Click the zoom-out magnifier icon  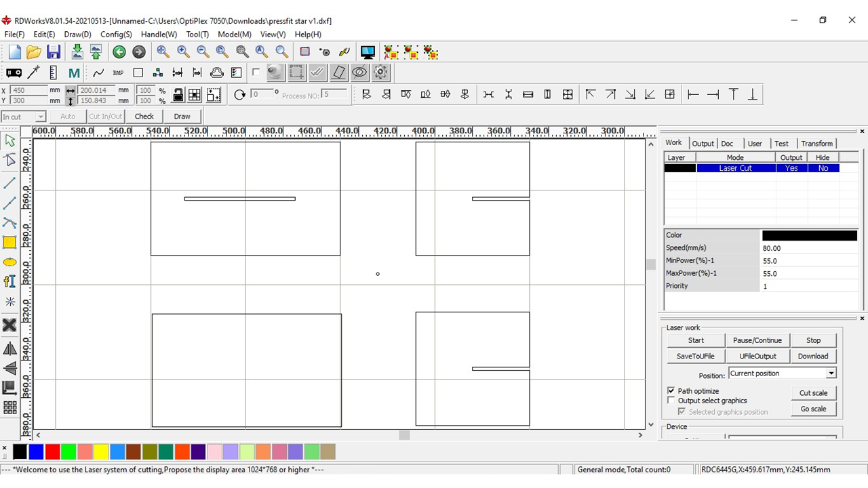coord(203,52)
